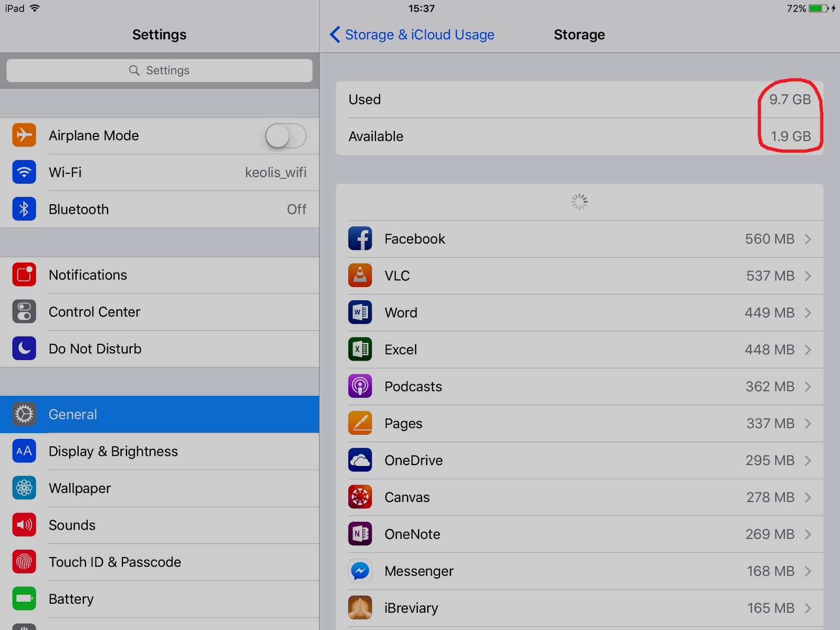Viewport: 840px width, 630px height.
Task: Expand Pages storage details chevron
Action: pyautogui.click(x=808, y=423)
